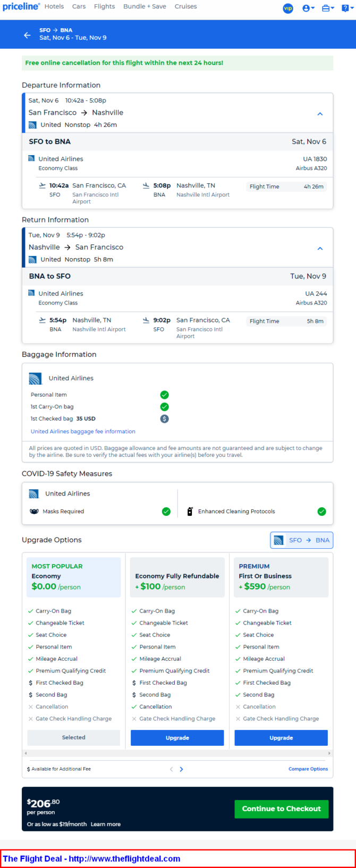356x868 pixels.
Task: Click the upgrade options horizontal scrollbar
Action: pos(177,753)
